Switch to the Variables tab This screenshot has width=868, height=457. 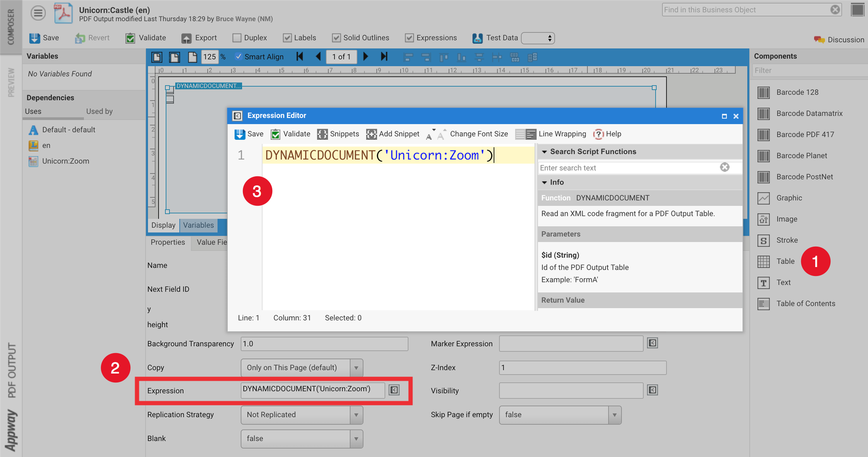[199, 225]
